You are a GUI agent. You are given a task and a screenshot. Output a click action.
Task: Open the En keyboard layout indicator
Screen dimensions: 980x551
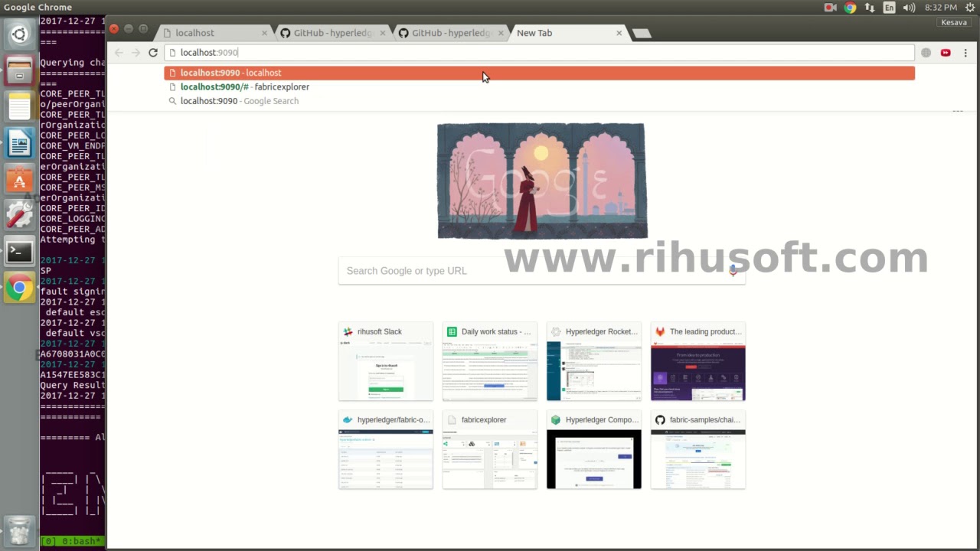[x=889, y=8]
